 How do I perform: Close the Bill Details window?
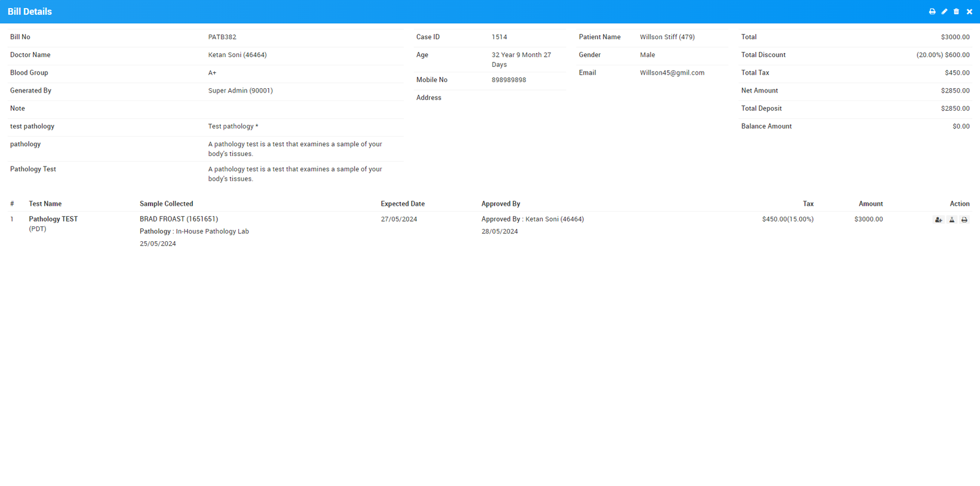pos(969,12)
